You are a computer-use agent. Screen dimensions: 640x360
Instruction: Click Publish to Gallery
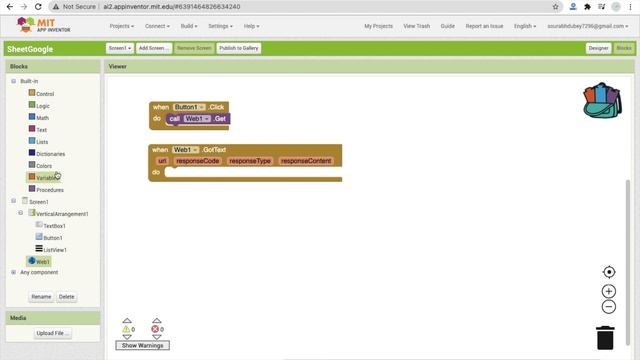point(239,48)
